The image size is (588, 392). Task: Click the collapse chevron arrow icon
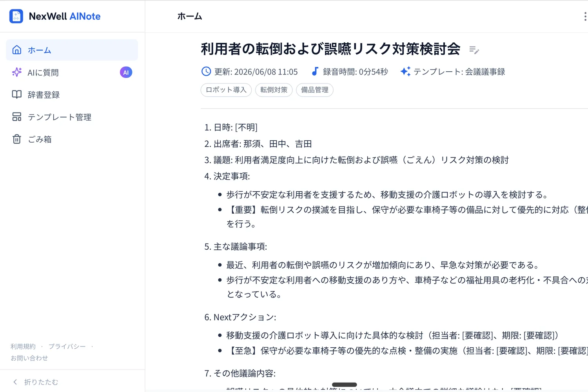pos(15,382)
